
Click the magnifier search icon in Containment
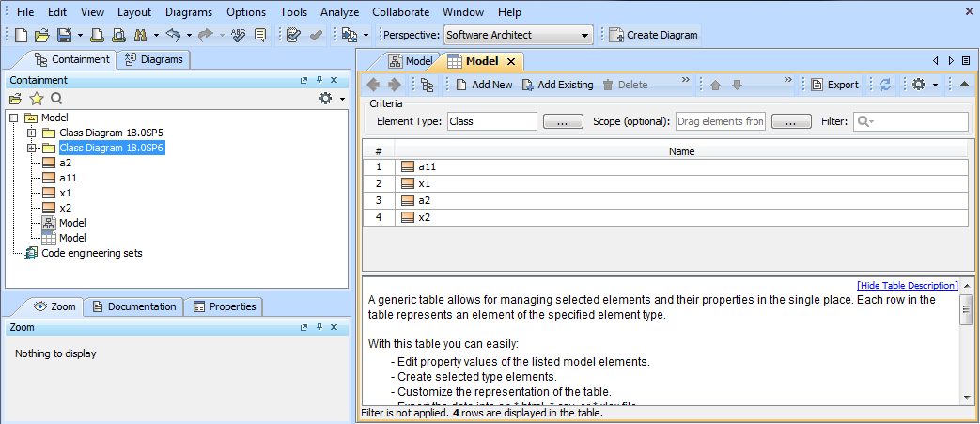(56, 98)
